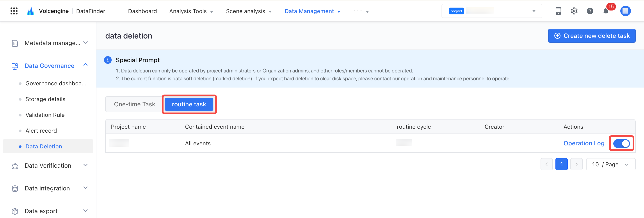Click the Data integration database icon
Image resolution: width=644 pixels, height=218 pixels.
pos(15,188)
